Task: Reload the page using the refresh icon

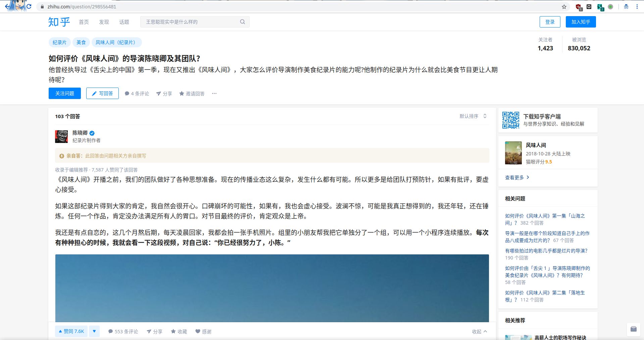Action: (x=29, y=6)
